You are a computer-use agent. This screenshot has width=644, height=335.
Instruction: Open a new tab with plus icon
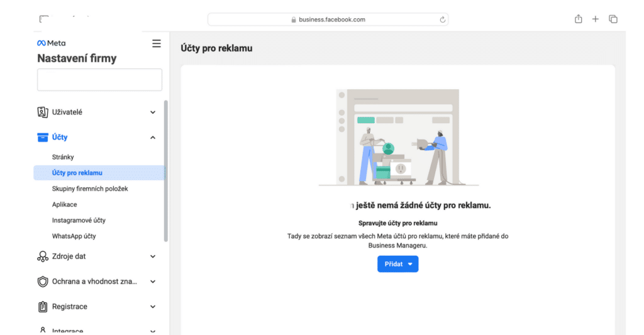pyautogui.click(x=595, y=19)
